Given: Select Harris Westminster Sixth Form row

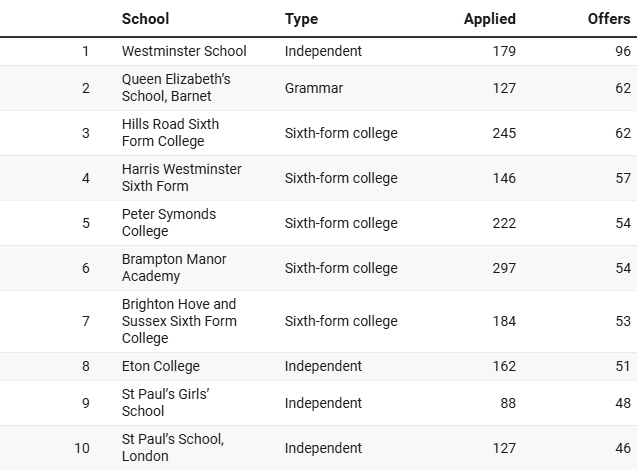Looking at the screenshot, I should click(x=318, y=178).
